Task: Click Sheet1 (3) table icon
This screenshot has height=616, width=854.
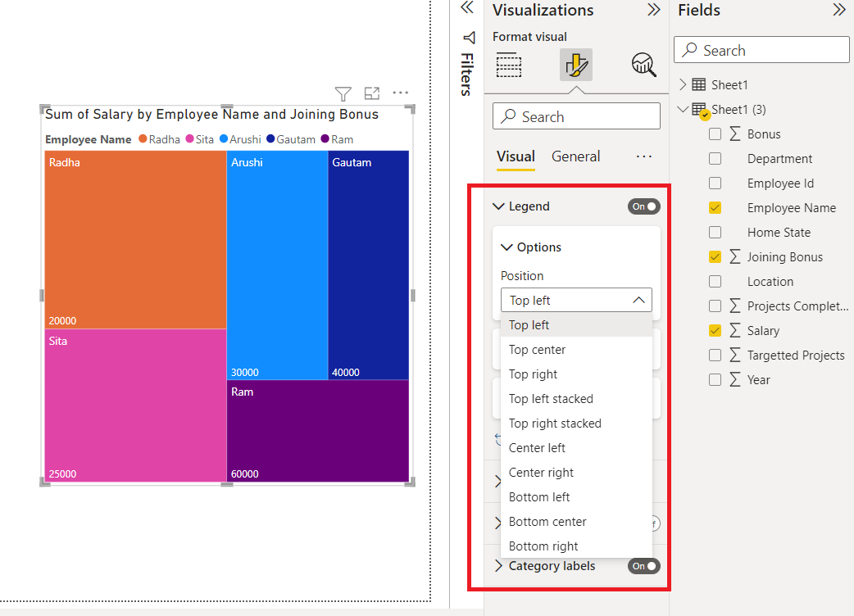Action: pyautogui.click(x=700, y=110)
